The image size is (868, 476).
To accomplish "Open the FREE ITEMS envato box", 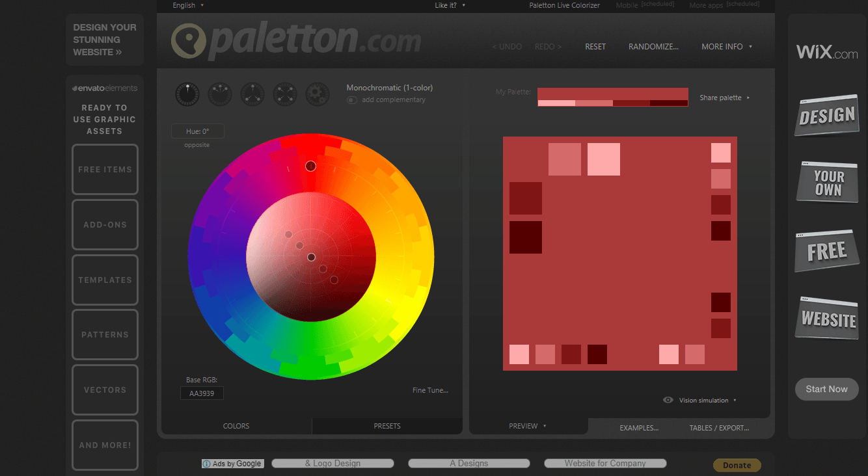I will 105,169.
